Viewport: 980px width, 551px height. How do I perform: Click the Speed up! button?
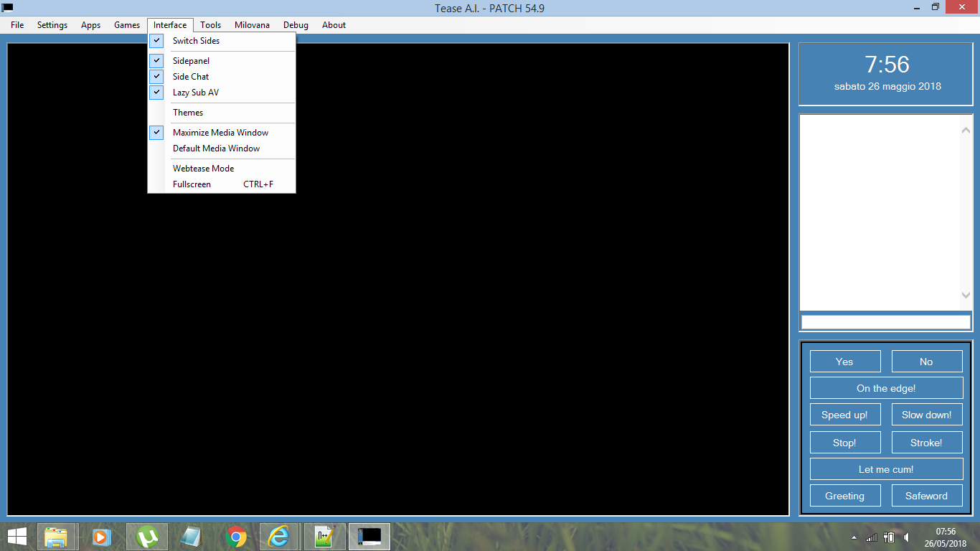click(x=845, y=415)
